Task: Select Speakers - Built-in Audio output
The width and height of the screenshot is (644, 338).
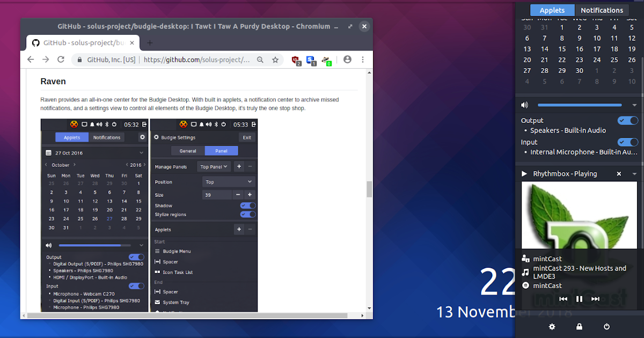Action: point(568,130)
